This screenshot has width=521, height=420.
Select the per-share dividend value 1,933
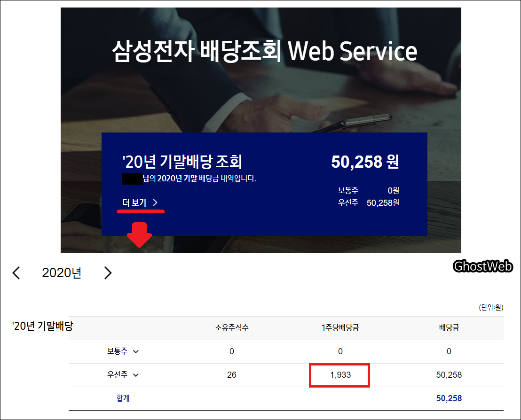(x=340, y=375)
